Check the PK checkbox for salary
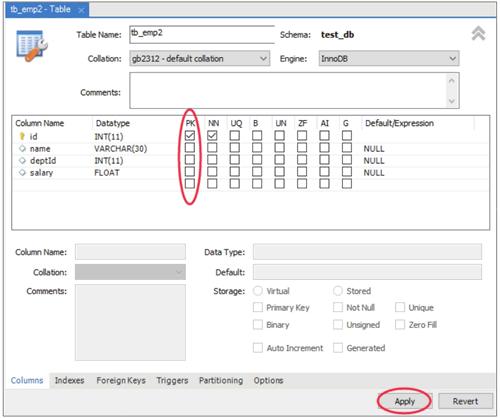 tap(190, 171)
